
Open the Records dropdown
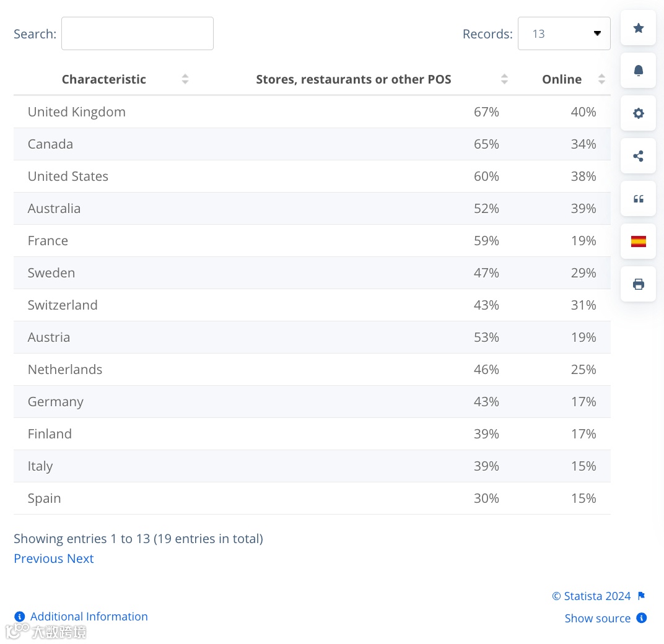[564, 33]
